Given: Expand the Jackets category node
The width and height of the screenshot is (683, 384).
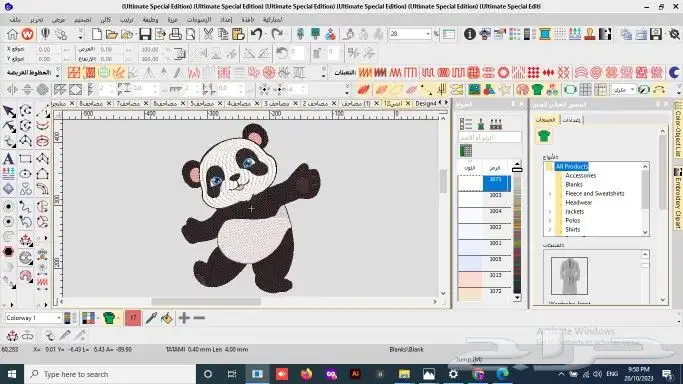Looking at the screenshot, I should tap(550, 212).
